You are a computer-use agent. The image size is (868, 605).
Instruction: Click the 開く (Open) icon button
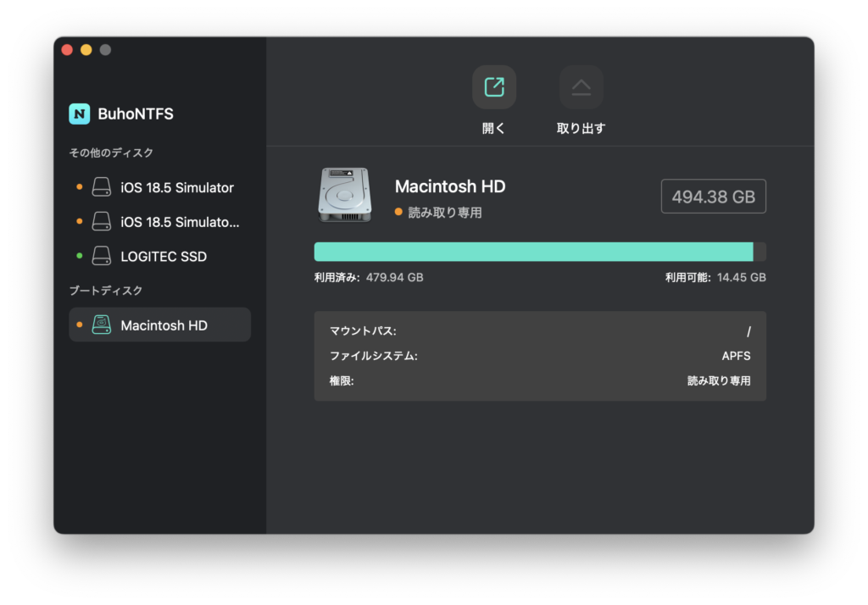point(494,87)
